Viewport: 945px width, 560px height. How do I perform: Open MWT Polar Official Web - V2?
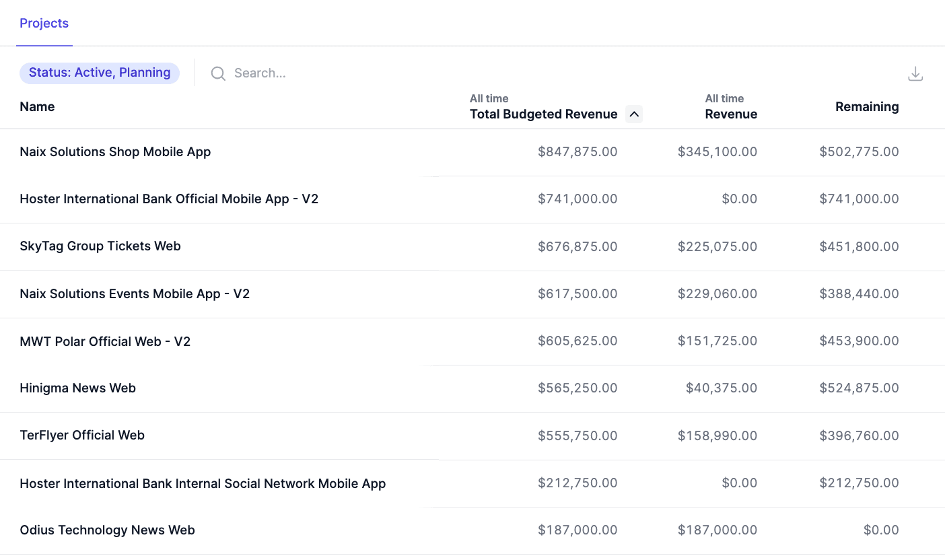click(105, 342)
